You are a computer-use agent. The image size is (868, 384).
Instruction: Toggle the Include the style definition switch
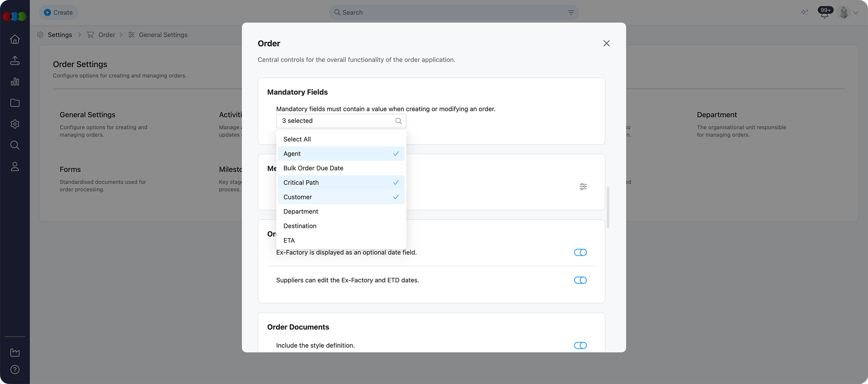pos(580,346)
